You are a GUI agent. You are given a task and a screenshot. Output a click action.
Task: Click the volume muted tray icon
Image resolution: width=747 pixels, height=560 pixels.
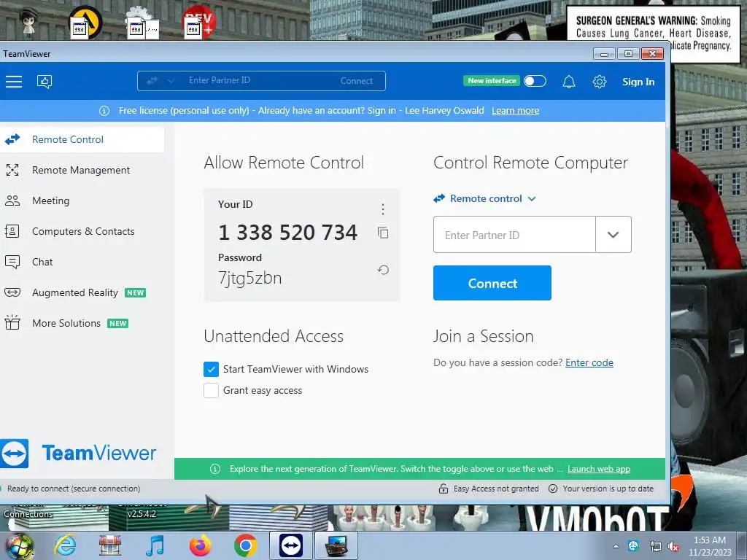(x=673, y=547)
